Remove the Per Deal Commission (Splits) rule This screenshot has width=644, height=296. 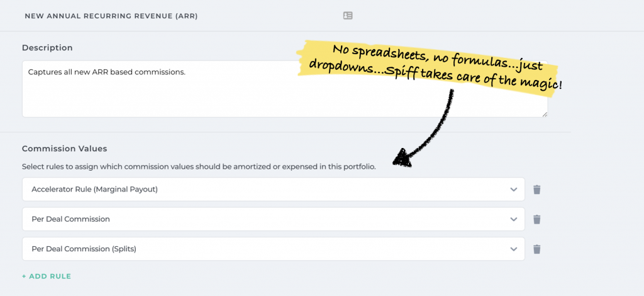(536, 249)
